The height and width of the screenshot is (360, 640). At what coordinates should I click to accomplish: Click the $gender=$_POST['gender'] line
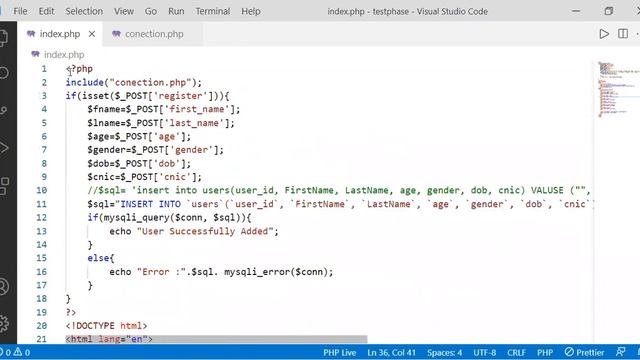[156, 150]
